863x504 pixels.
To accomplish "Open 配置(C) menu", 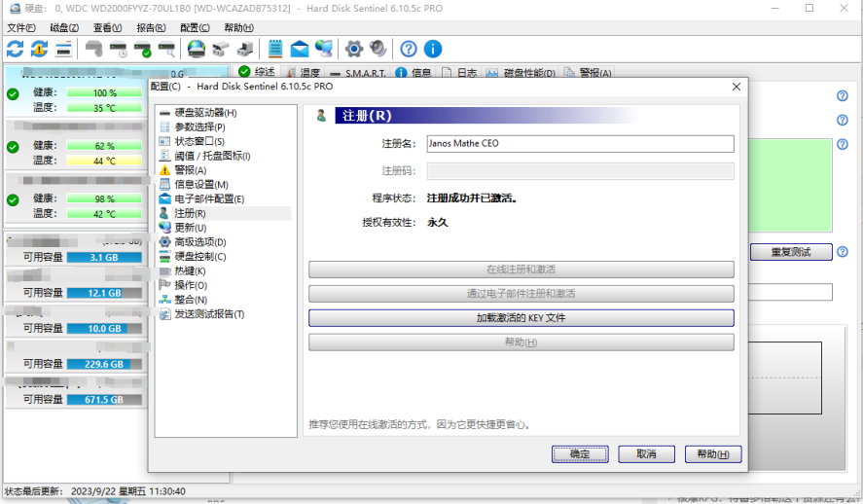I will [195, 27].
